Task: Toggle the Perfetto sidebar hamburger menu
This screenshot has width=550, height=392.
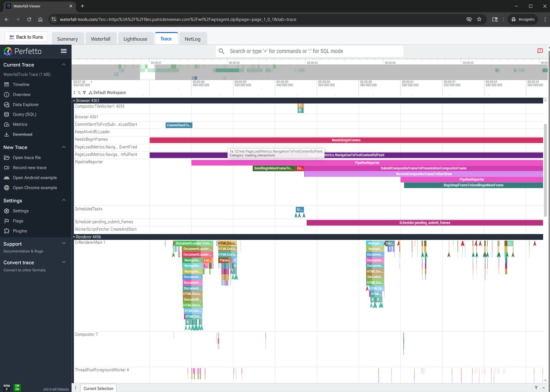Action: tap(64, 51)
